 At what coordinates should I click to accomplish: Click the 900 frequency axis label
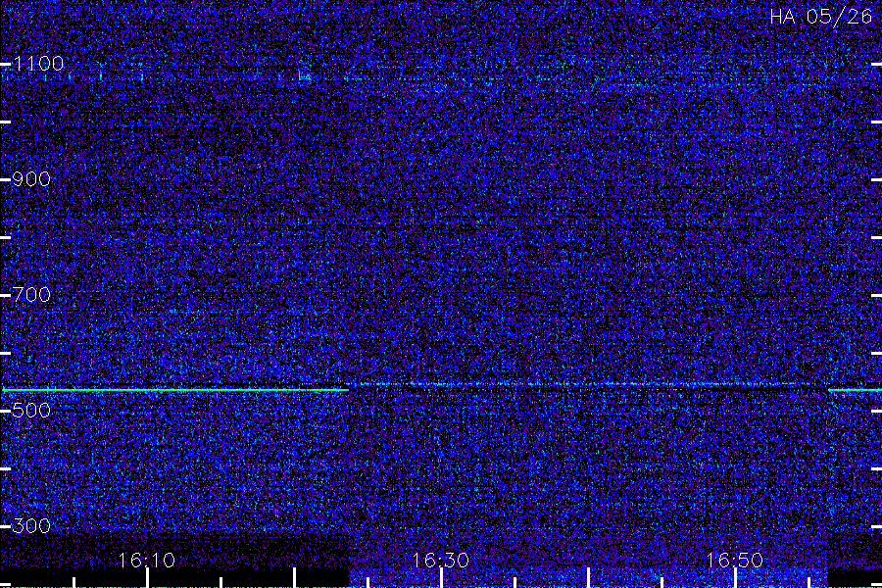click(x=31, y=179)
